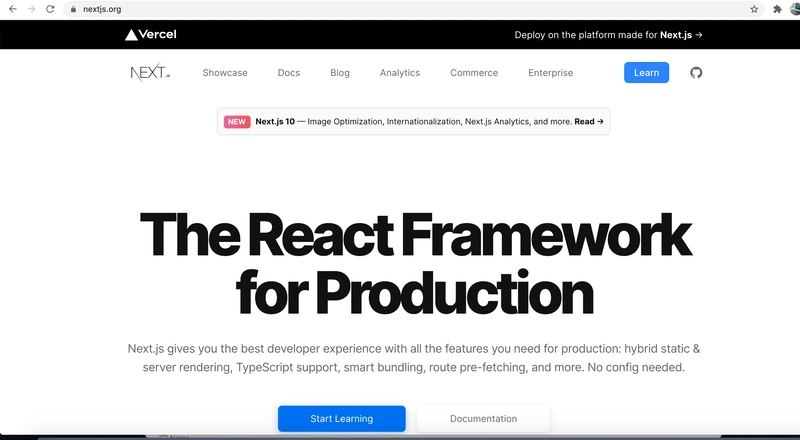
Task: Click the Next.js gives you description text
Action: (414, 358)
